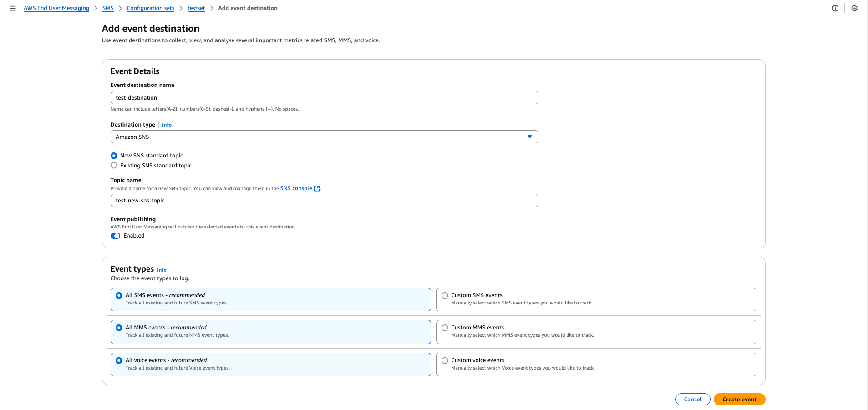Open Info link next to Event types
868x410 pixels.
pyautogui.click(x=162, y=270)
